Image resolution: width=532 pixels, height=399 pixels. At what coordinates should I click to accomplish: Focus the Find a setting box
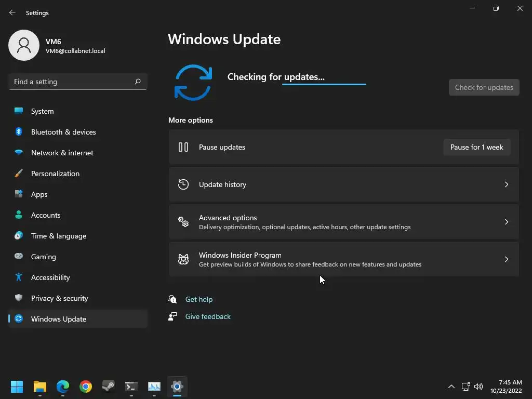(x=78, y=82)
